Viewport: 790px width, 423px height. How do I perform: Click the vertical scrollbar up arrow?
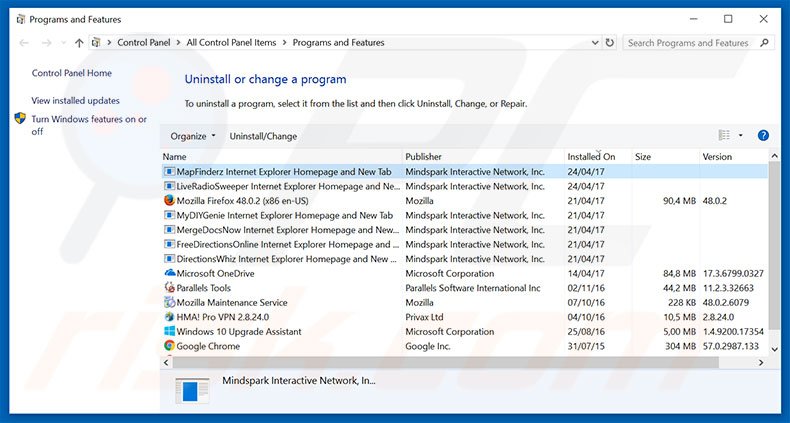click(774, 157)
